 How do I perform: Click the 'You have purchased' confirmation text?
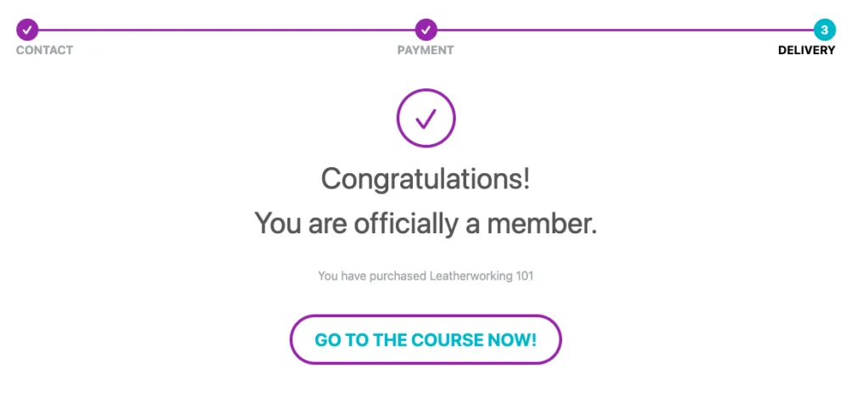click(373, 276)
